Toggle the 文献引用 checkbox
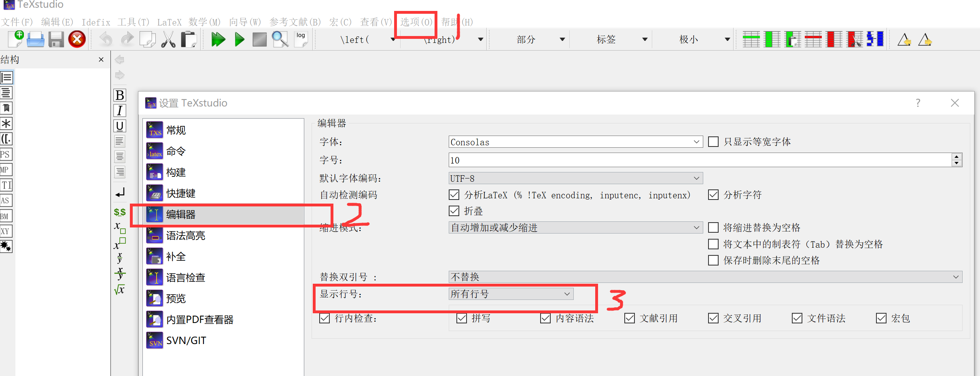This screenshot has width=980, height=376. coord(630,318)
